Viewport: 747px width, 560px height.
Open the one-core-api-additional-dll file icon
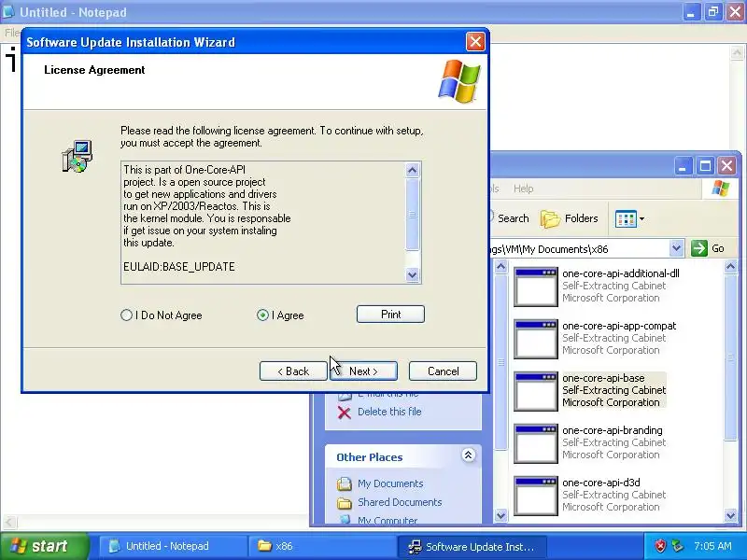[535, 287]
